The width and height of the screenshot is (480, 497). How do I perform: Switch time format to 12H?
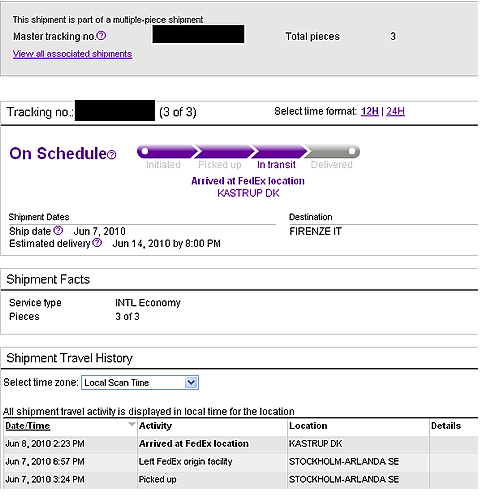click(x=370, y=111)
